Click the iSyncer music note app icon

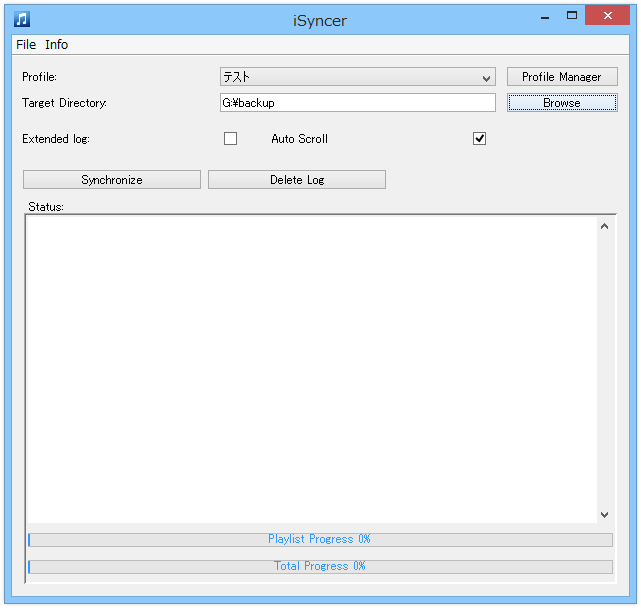coord(22,19)
